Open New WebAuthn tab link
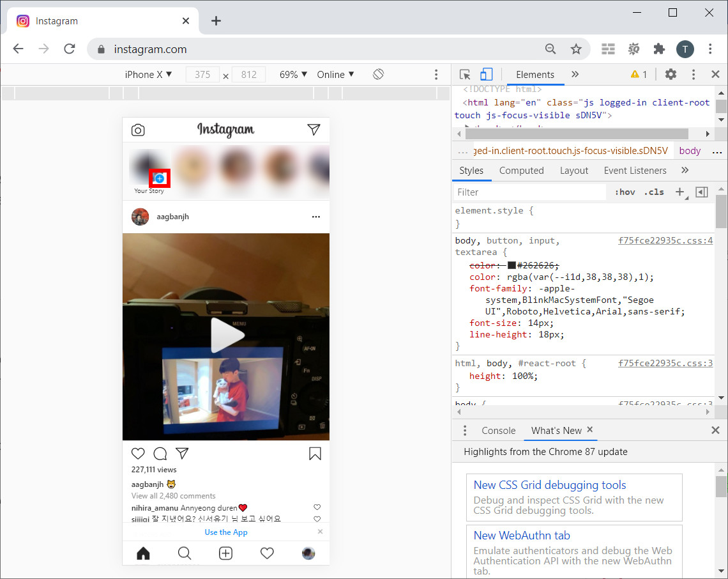The height and width of the screenshot is (579, 728). [522, 536]
